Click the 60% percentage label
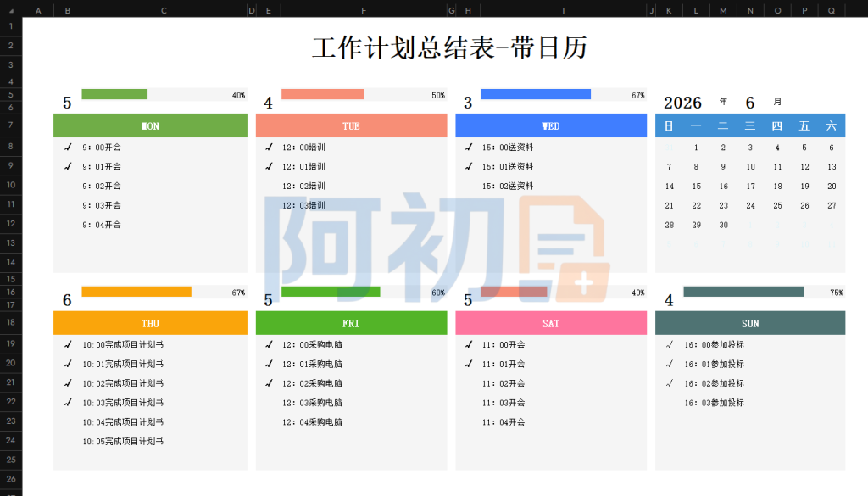 [x=438, y=293]
